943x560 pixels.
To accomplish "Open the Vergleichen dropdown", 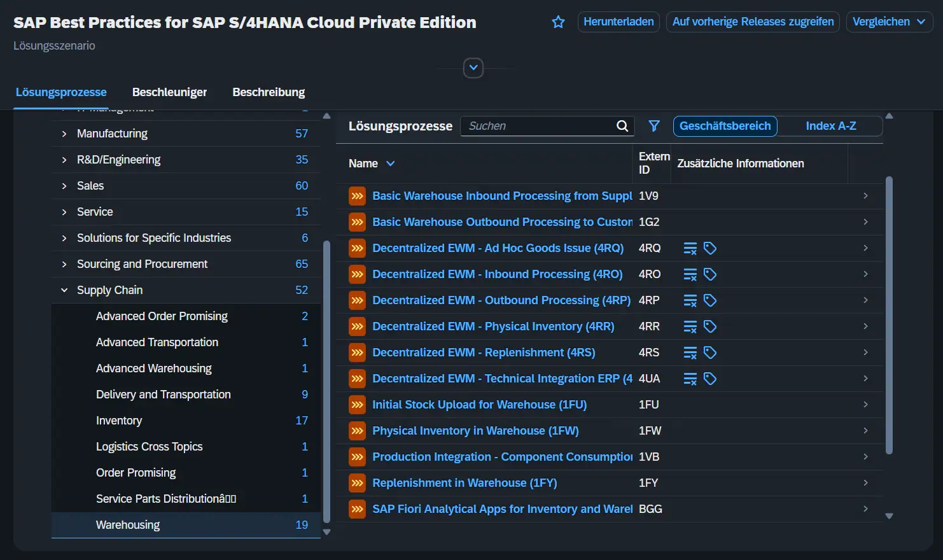I will click(889, 22).
